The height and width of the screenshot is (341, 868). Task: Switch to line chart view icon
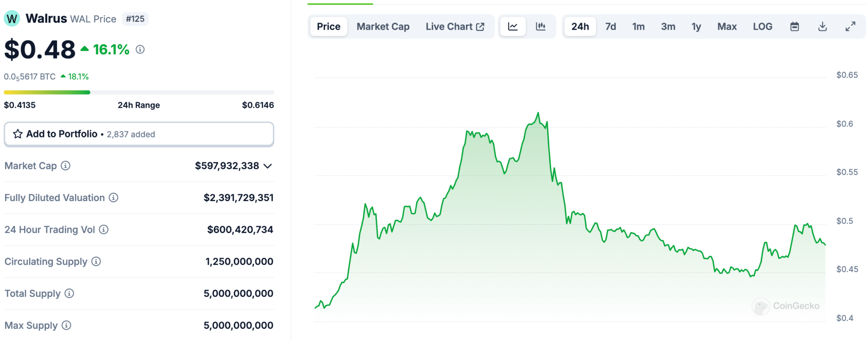[513, 26]
